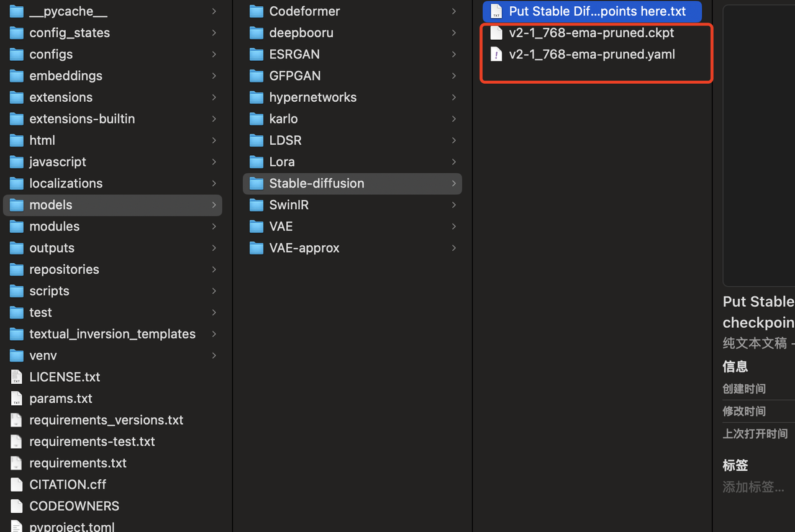Click the Put Stable Dif...points here.txt file icon

496,11
